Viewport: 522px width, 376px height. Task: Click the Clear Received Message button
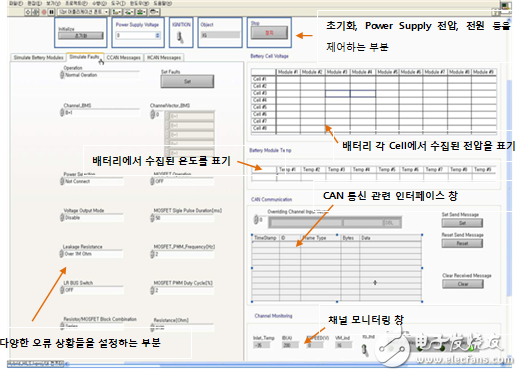(x=463, y=284)
